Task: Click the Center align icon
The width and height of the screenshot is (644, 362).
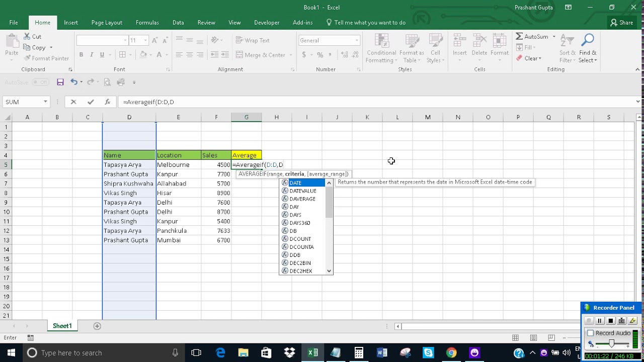Action: [190, 55]
